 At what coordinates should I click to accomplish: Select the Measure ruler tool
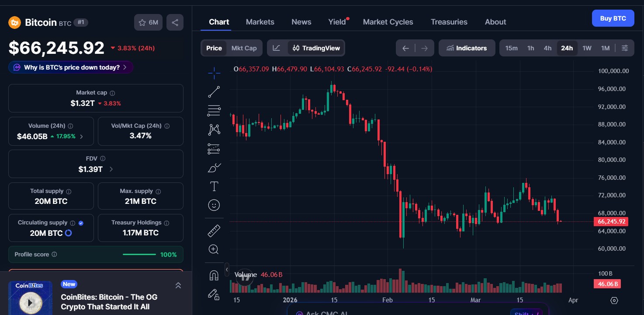(x=214, y=230)
